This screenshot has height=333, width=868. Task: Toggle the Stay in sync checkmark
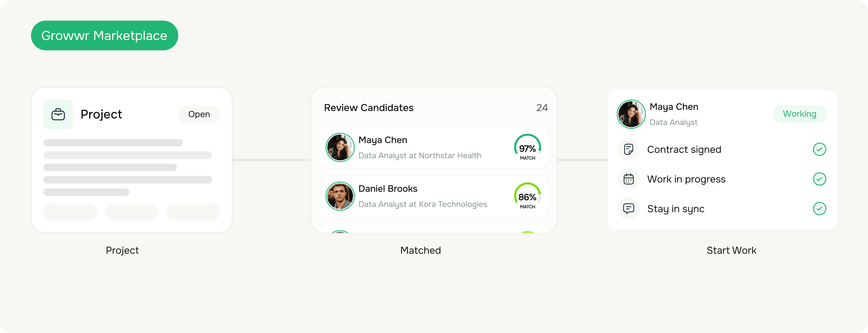[819, 208]
